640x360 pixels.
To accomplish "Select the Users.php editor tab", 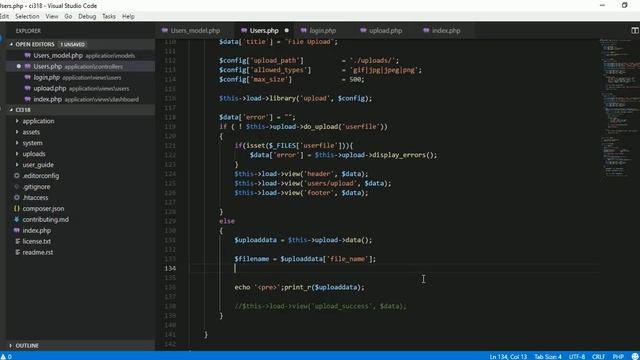I will tap(264, 31).
